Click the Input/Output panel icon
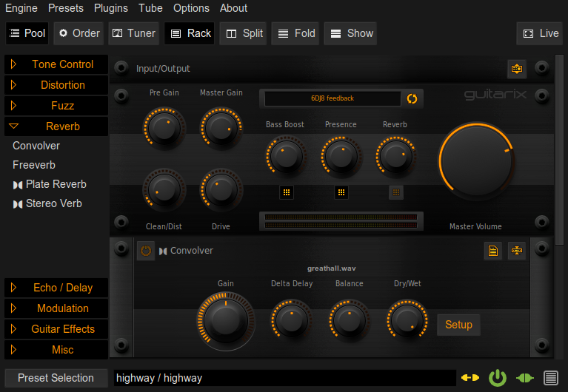Image resolution: width=568 pixels, height=392 pixels. click(x=517, y=69)
